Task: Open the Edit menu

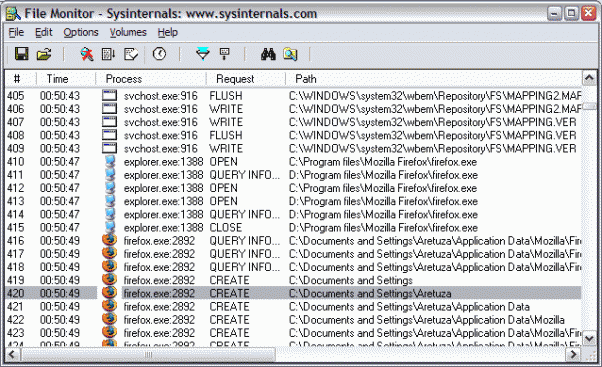Action: point(43,32)
